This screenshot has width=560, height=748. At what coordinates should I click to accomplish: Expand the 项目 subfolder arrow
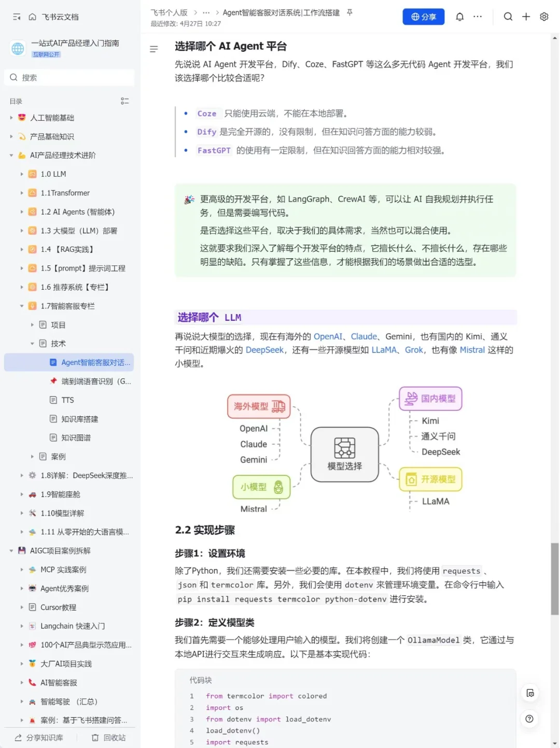click(32, 325)
